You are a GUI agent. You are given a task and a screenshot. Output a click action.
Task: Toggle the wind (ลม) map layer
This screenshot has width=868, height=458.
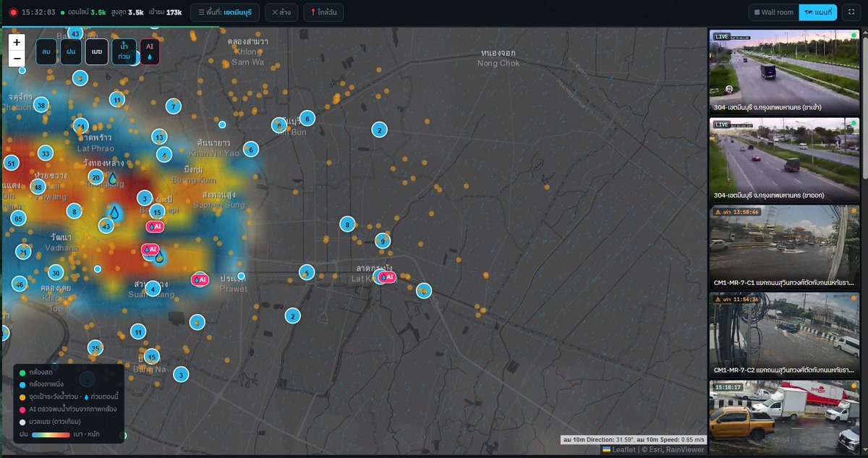(46, 51)
